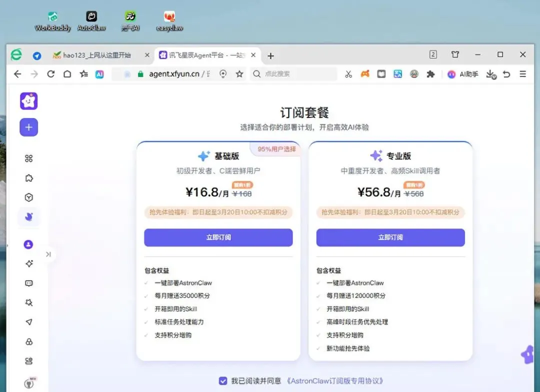Open the GitHub icon with NEW badge
This screenshot has height=392, width=540.
(x=30, y=382)
